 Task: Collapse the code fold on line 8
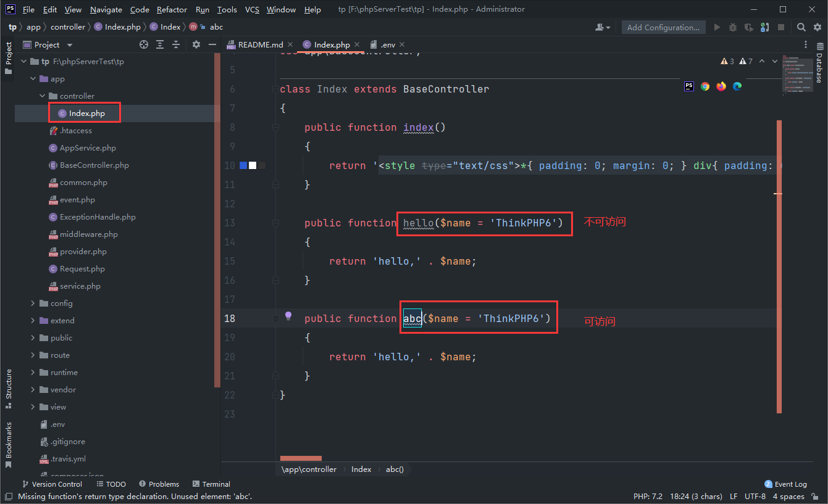pos(275,127)
